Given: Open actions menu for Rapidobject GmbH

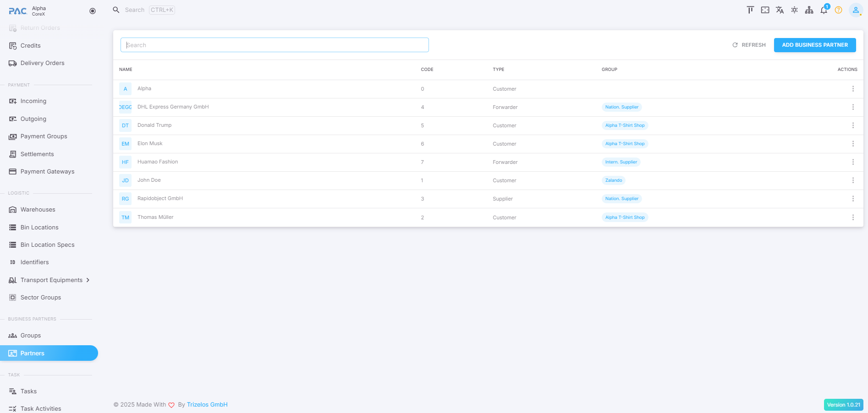Looking at the screenshot, I should (x=852, y=199).
